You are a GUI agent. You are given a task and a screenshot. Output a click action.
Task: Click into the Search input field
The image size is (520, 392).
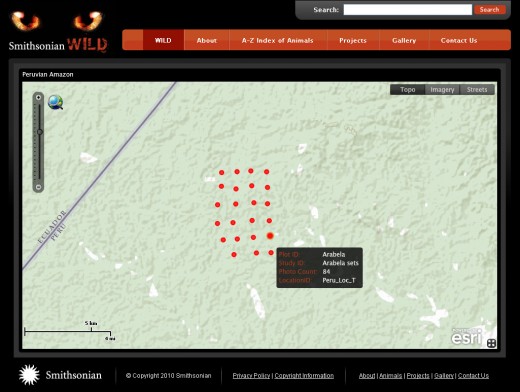tap(408, 10)
